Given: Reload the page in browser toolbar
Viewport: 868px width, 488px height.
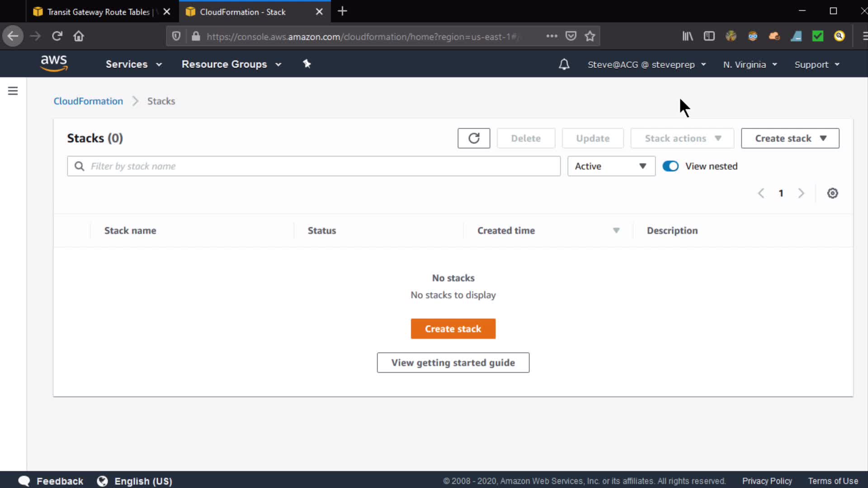Looking at the screenshot, I should (57, 36).
